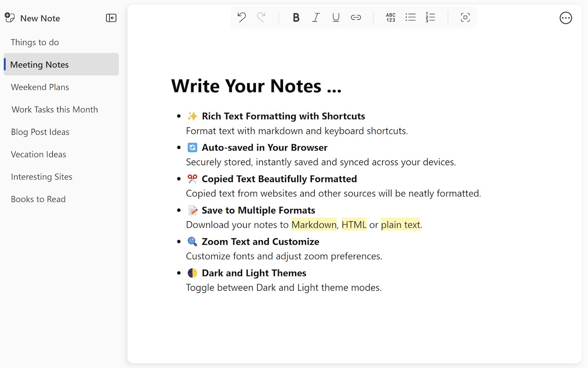Toggle italic formatting
588x368 pixels.
point(316,17)
